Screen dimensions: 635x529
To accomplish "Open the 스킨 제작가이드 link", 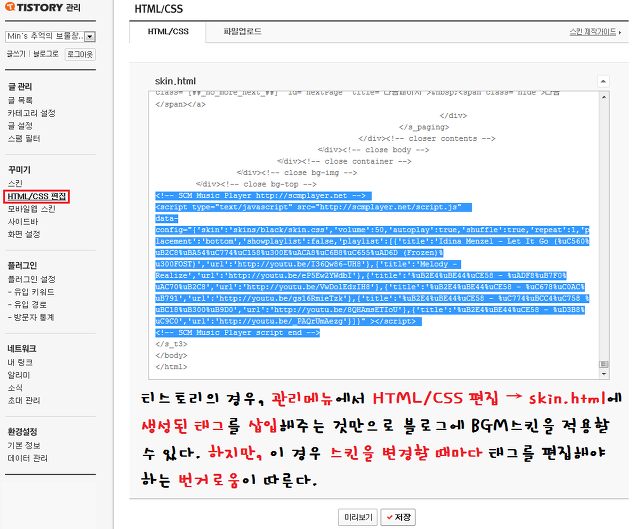I will 595,32.
